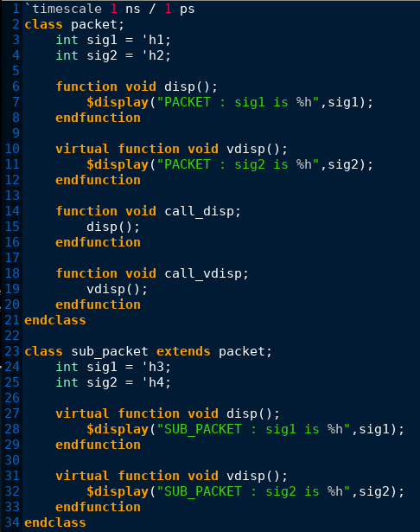Click the 'virtual' keyword on line 10
This screenshot has width=420, height=532.
[82, 149]
